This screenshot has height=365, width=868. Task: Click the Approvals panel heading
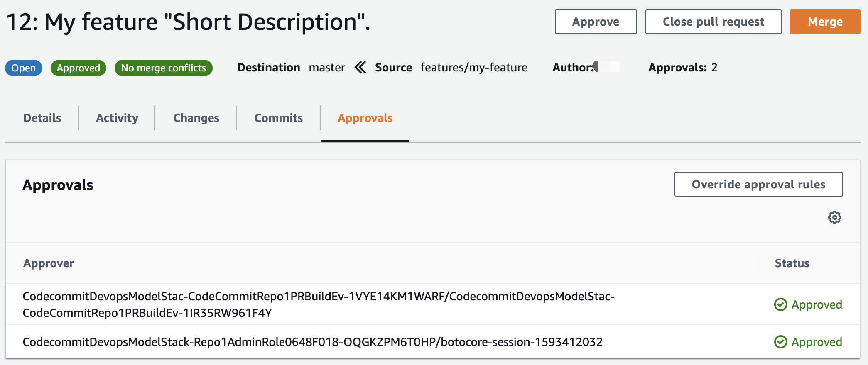pyautogui.click(x=58, y=185)
